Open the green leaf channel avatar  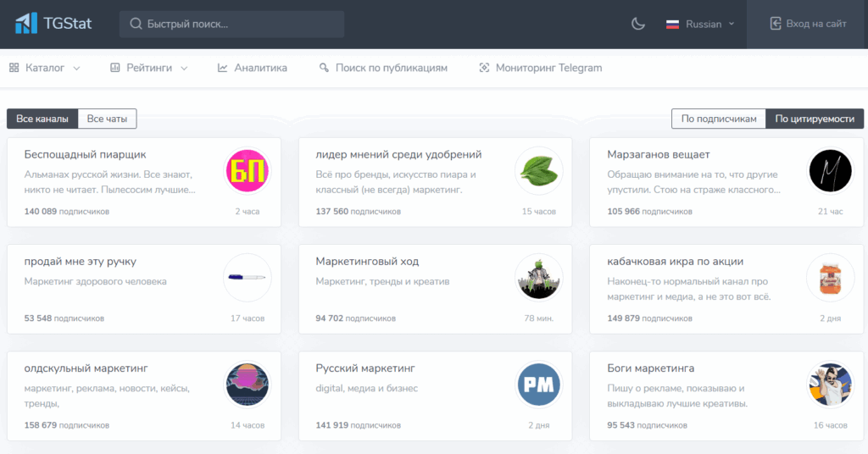[x=538, y=171]
